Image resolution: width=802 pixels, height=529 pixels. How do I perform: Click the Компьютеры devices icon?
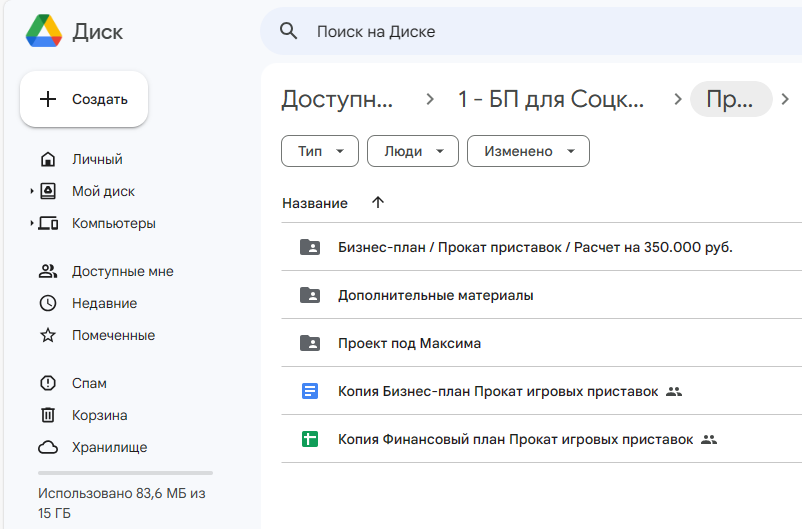coord(48,224)
